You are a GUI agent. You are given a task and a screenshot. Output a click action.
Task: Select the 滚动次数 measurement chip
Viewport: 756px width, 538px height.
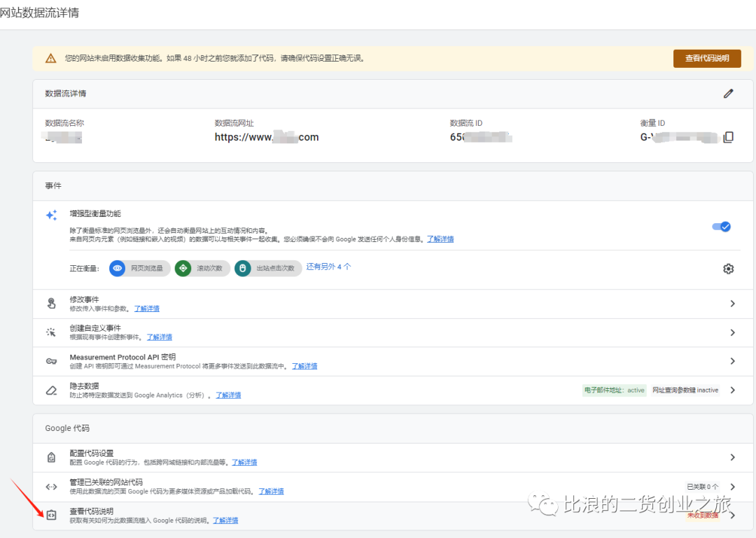point(202,268)
